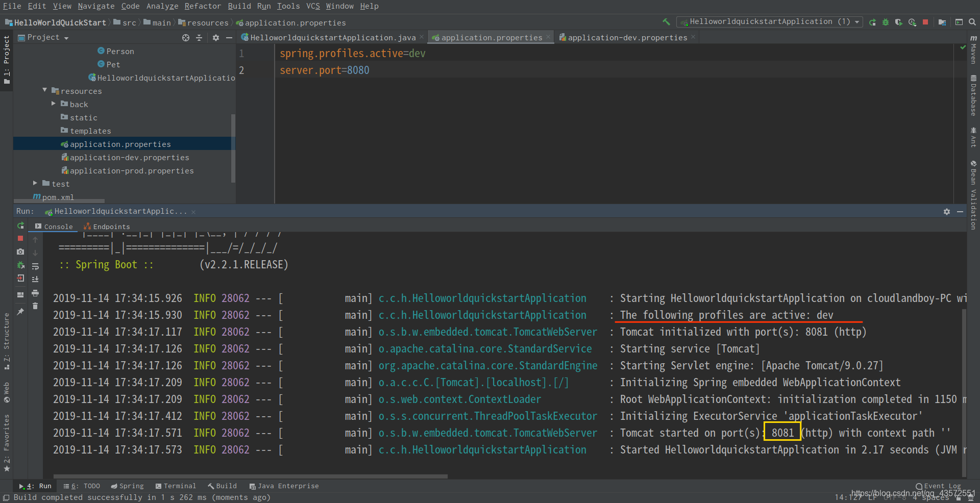Open pom.xml in project tree
The image size is (980, 503).
point(54,197)
